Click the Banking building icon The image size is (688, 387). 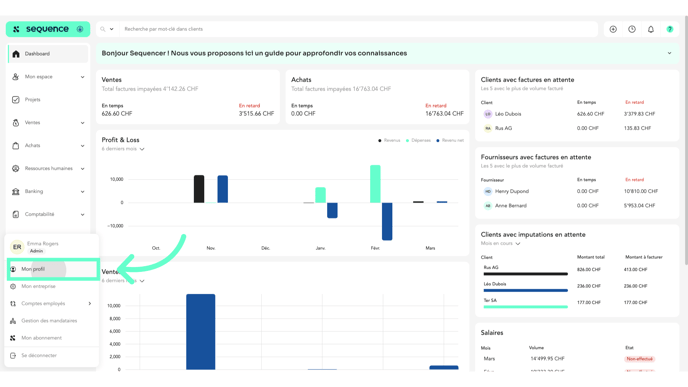pyautogui.click(x=16, y=191)
